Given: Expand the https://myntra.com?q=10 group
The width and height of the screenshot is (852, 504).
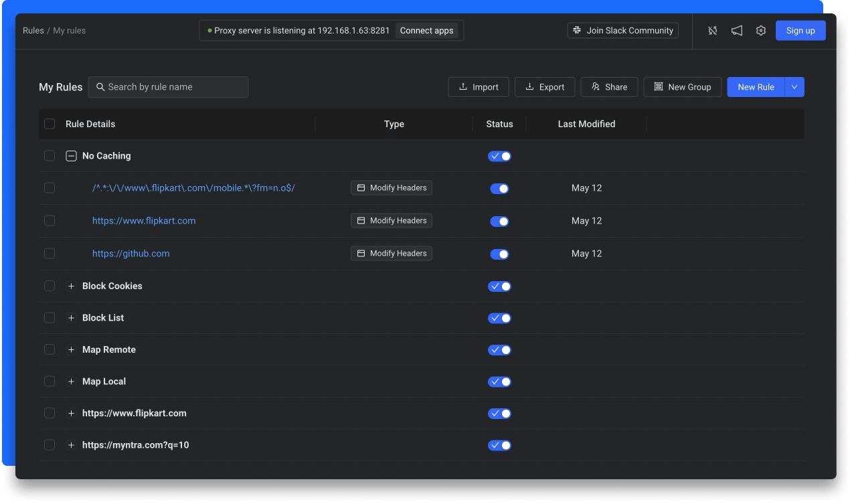Looking at the screenshot, I should pos(71,445).
